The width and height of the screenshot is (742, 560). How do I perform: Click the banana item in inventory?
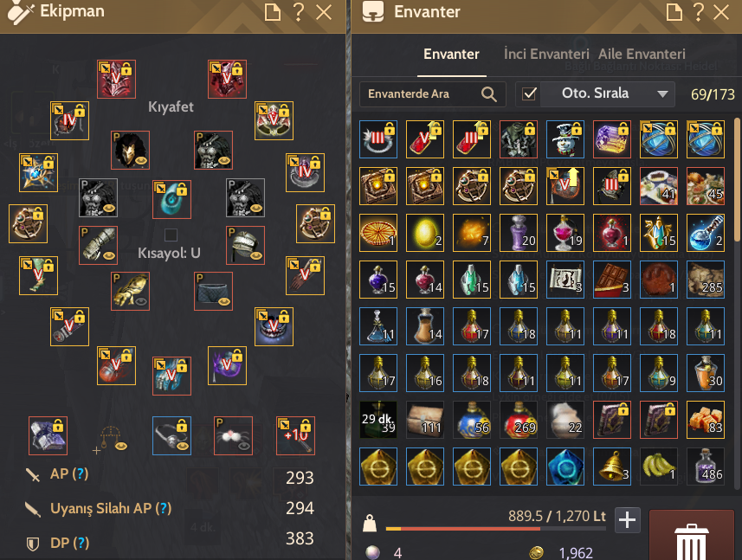(x=659, y=467)
